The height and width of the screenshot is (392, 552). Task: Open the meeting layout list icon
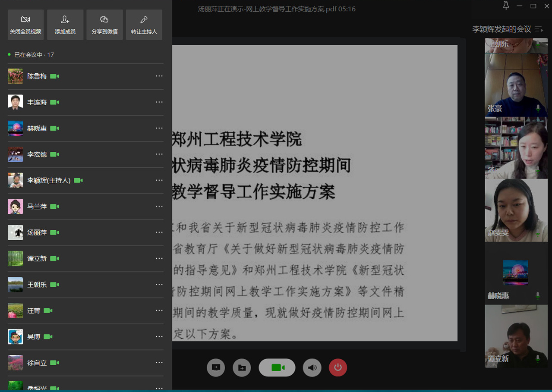pyautogui.click(x=539, y=29)
